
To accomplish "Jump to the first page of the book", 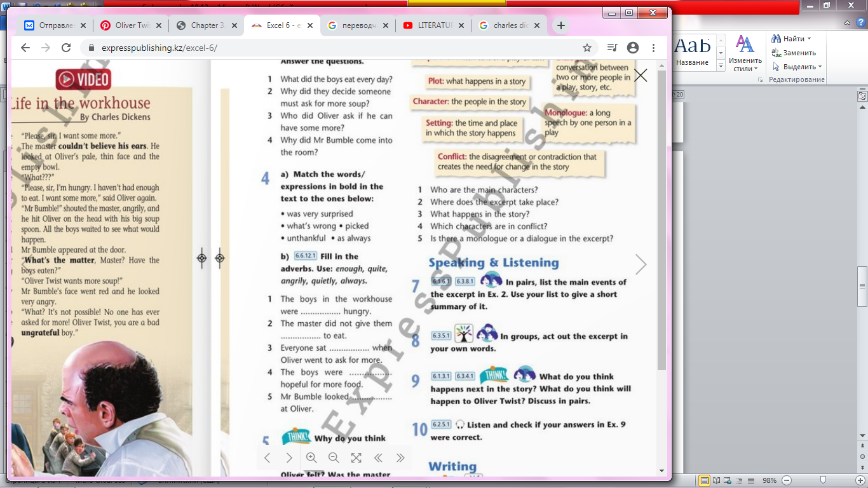I will [378, 457].
